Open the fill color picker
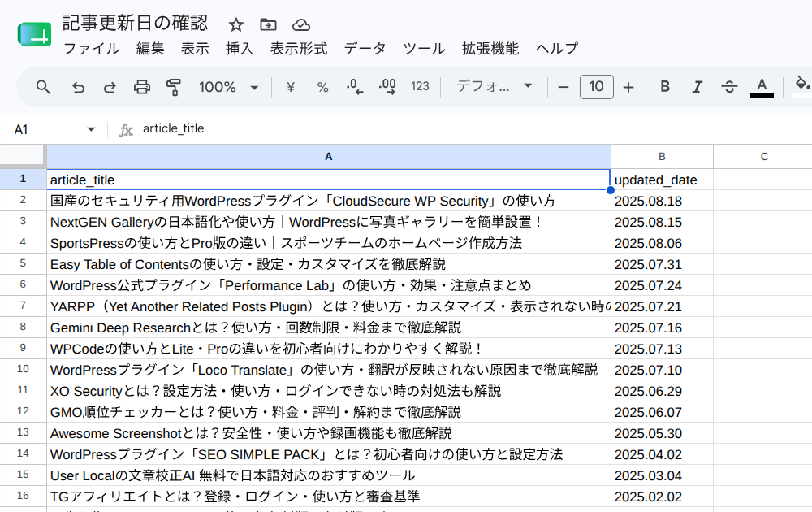 click(801, 86)
